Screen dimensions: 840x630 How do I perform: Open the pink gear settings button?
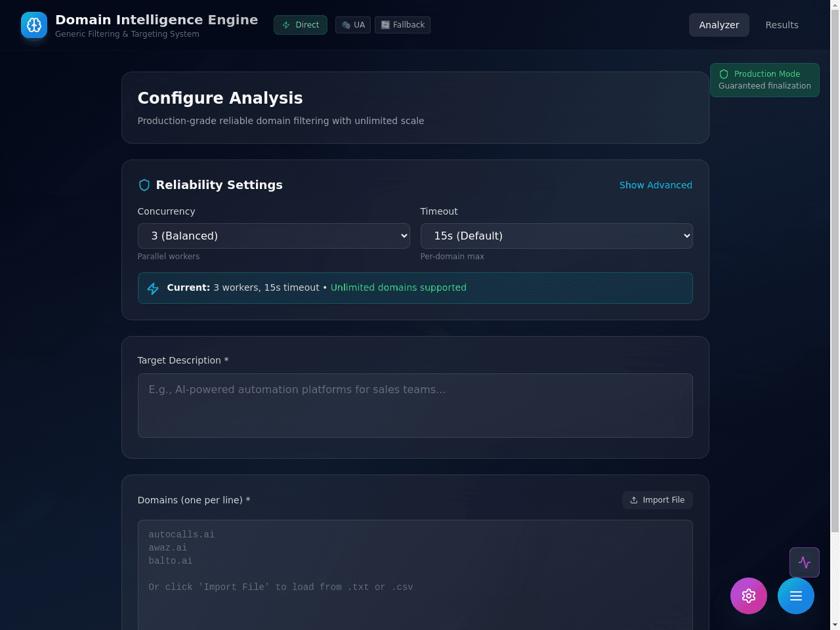(749, 596)
